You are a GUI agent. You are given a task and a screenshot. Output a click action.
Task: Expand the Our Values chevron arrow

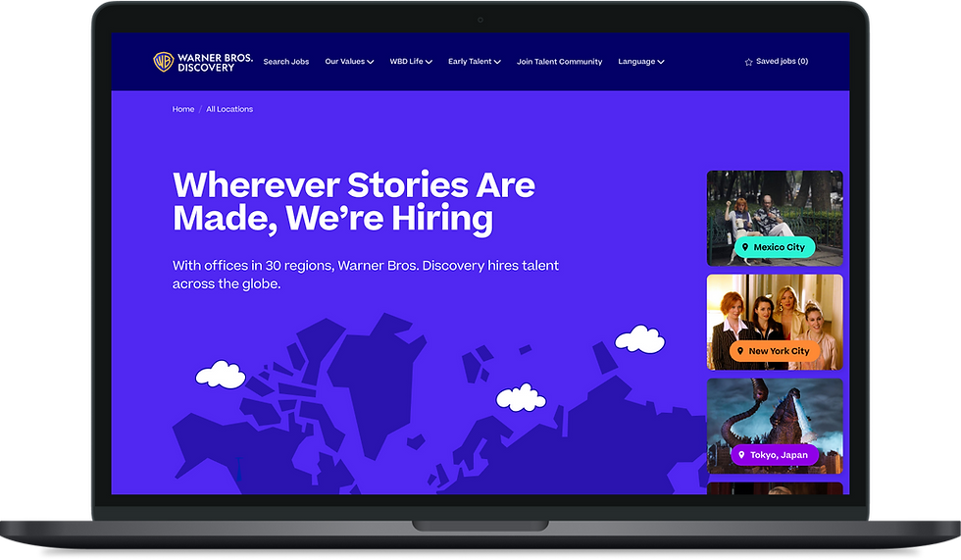(371, 62)
